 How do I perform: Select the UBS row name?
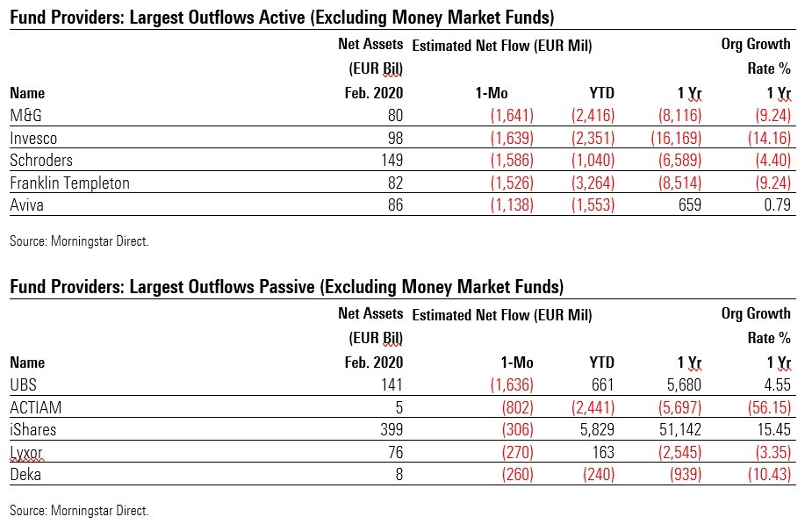23,385
